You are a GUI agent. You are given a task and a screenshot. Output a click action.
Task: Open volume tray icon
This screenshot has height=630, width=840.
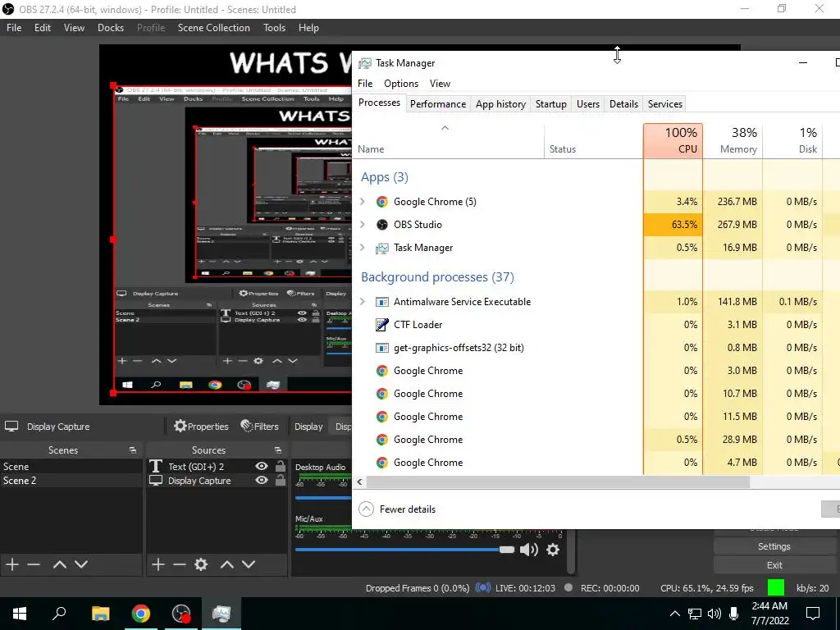(x=714, y=614)
